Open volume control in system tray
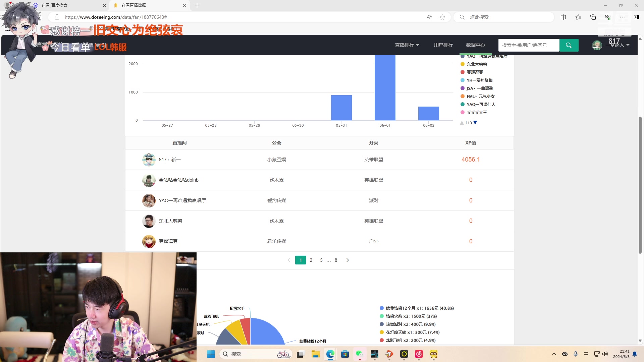This screenshot has height=362, width=644. pyautogui.click(x=605, y=354)
